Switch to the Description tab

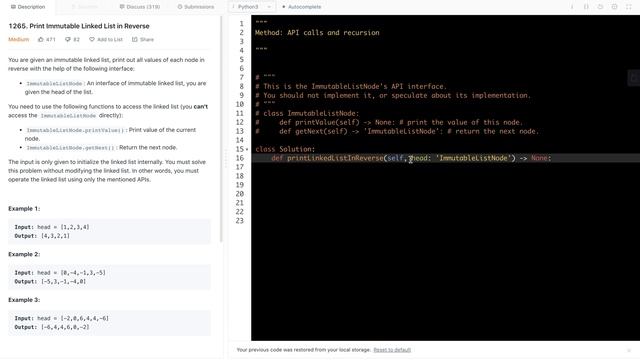(28, 7)
